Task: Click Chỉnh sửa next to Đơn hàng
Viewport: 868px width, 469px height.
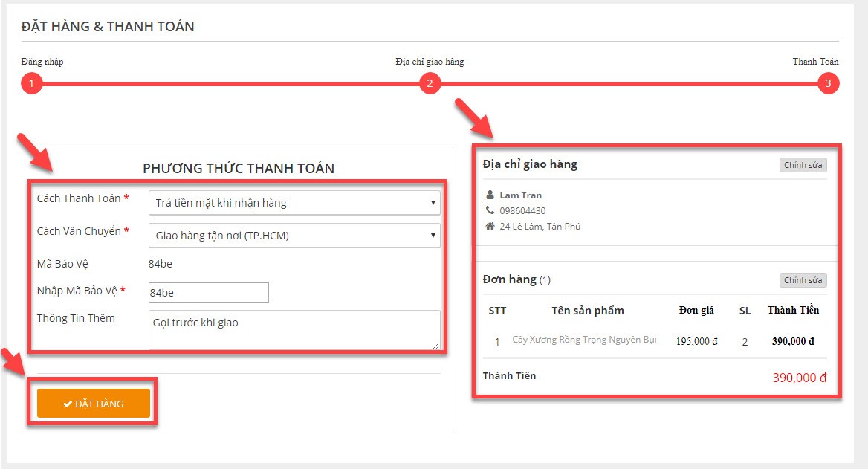Action: coord(803,280)
